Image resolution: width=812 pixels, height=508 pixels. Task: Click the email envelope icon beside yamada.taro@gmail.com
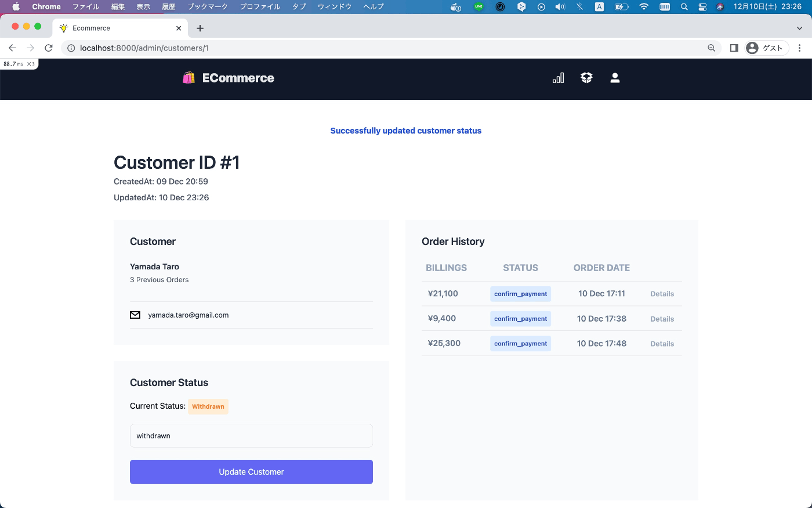(135, 315)
